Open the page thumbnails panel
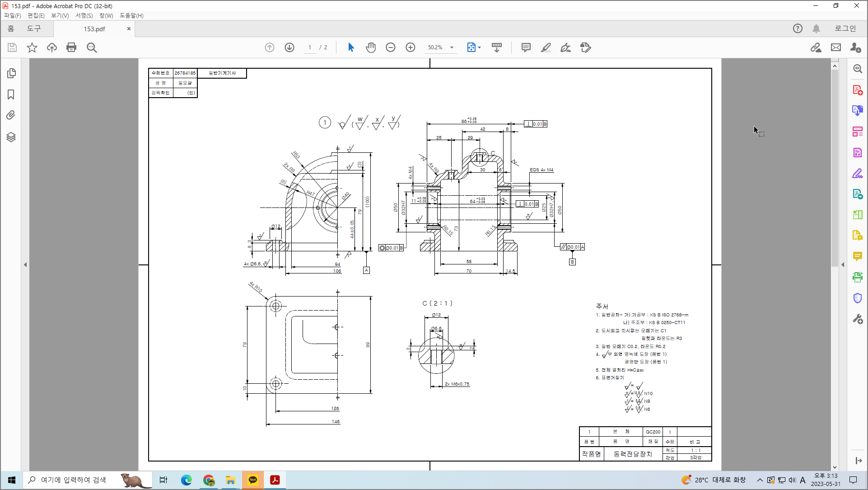The height and width of the screenshot is (490, 868). (11, 73)
